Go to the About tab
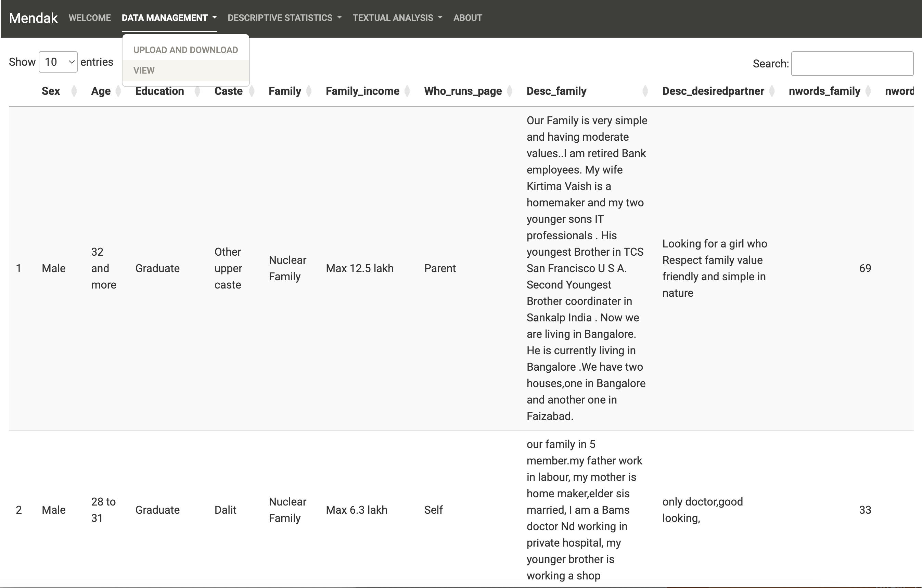922x588 pixels. point(468,18)
